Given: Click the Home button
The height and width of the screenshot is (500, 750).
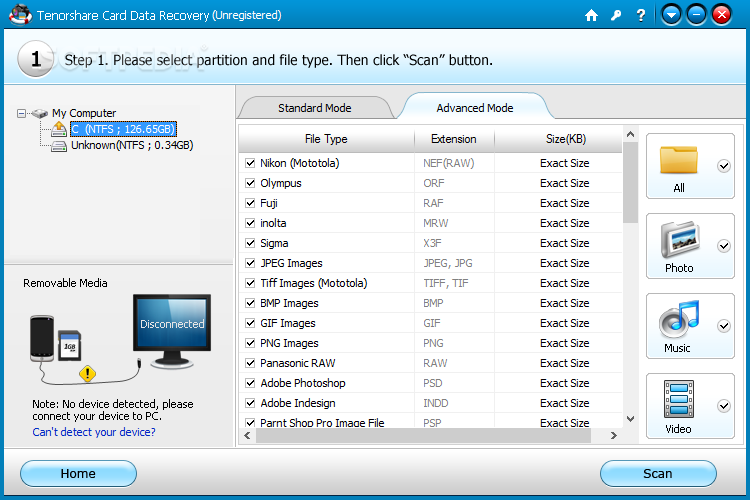Looking at the screenshot, I should 78,474.
